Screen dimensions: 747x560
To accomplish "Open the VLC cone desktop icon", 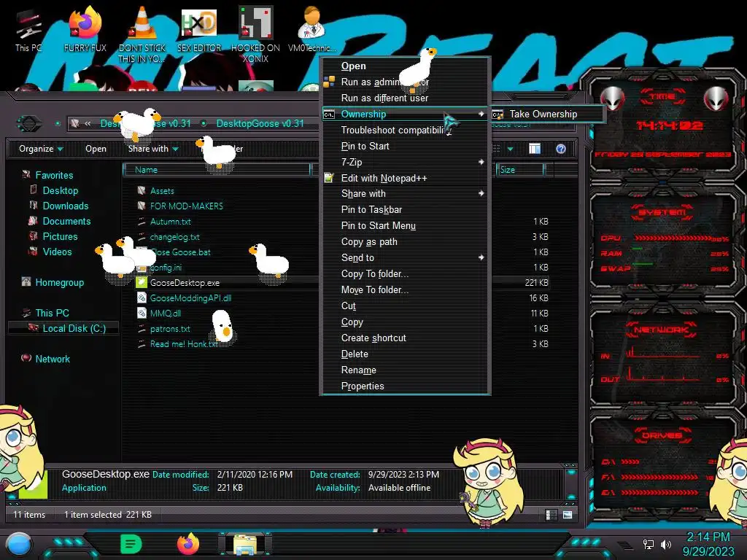I will (142, 34).
